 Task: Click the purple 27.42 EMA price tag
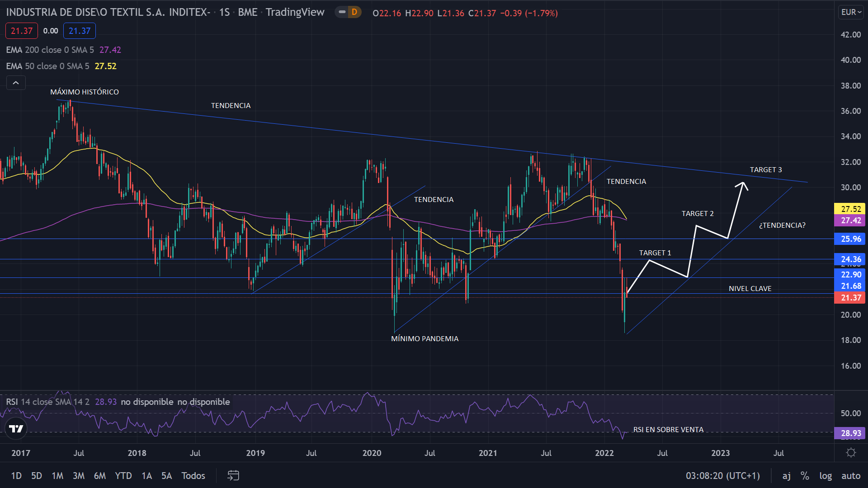point(849,220)
